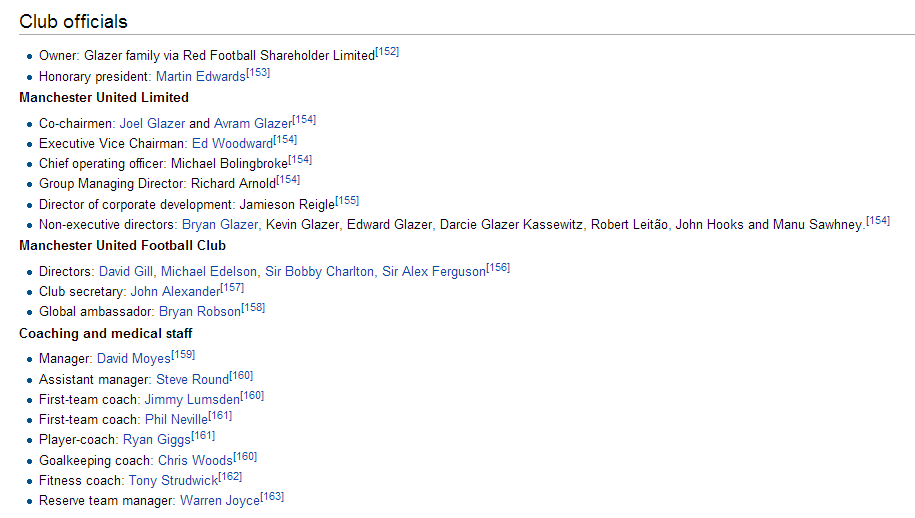Open manager David Moyes link
Viewport: 915px width, 518px height.
134,359
